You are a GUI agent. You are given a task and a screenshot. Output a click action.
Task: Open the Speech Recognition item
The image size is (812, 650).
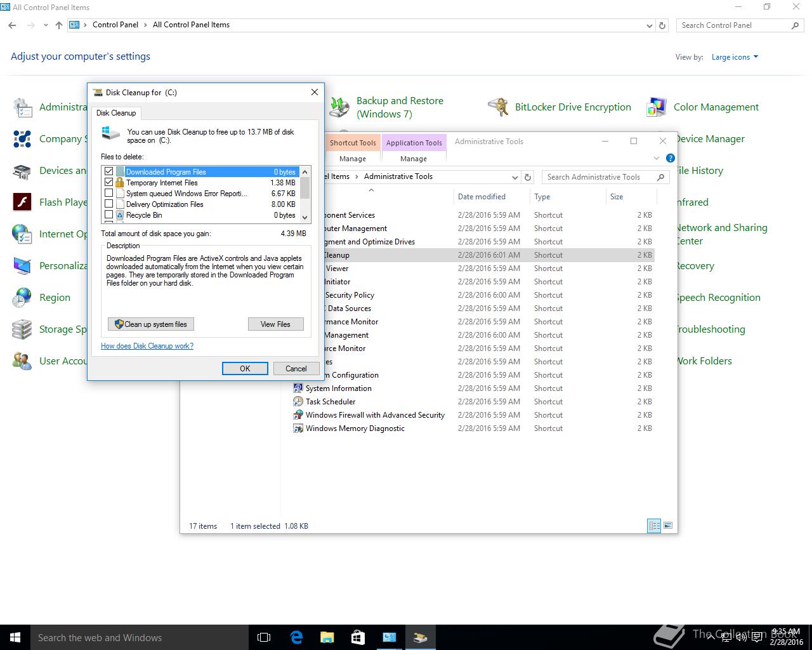click(717, 298)
